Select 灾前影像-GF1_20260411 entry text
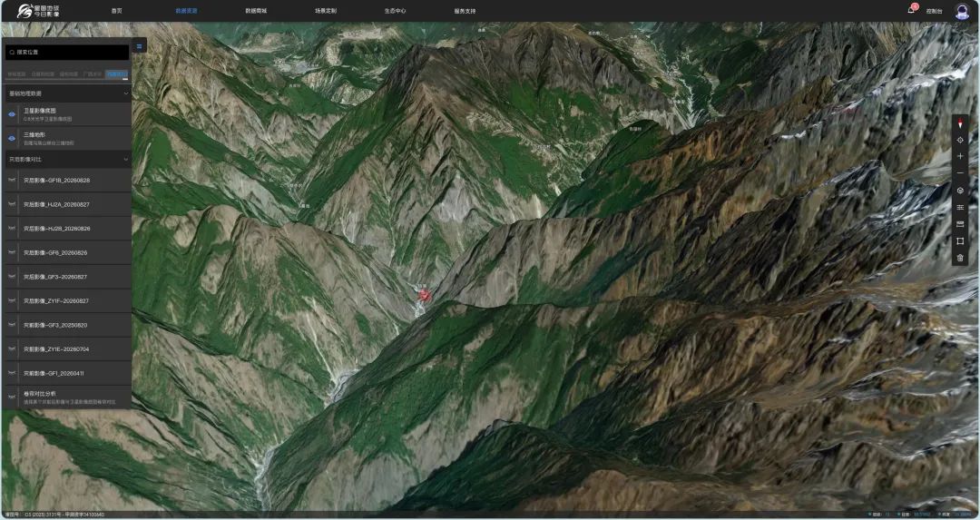Image resolution: width=980 pixels, height=520 pixels. 54,373
